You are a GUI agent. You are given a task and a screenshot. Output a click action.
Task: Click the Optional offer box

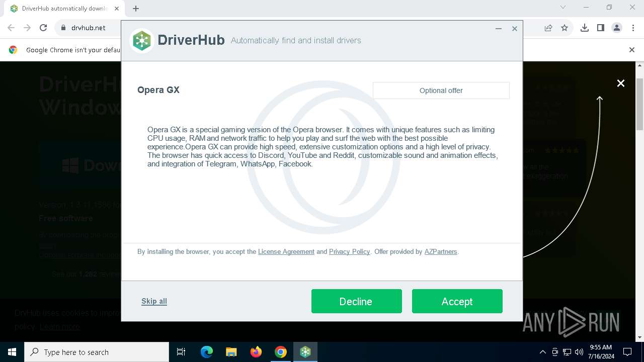pos(441,90)
